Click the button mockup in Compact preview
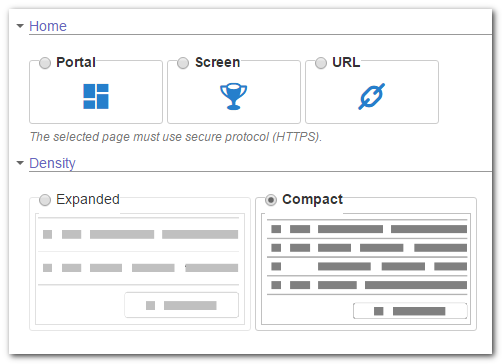Screen dimensions: 502x364 point(410,311)
